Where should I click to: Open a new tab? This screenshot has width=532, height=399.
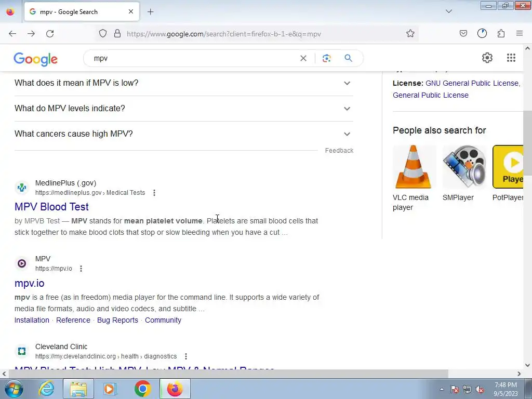(x=150, y=12)
